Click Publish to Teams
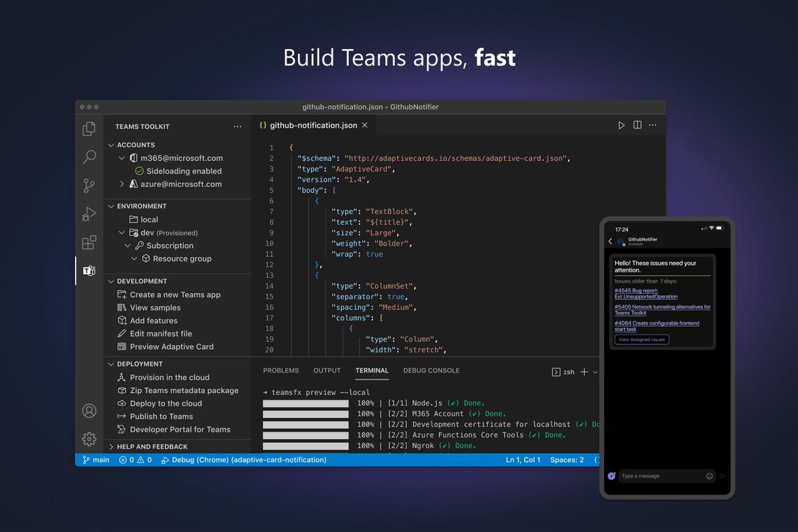 (x=155, y=416)
